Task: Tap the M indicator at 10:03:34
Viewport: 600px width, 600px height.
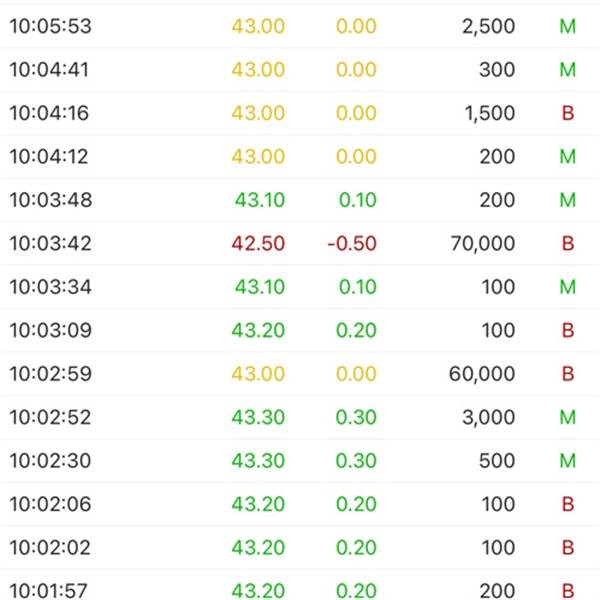Action: click(567, 287)
